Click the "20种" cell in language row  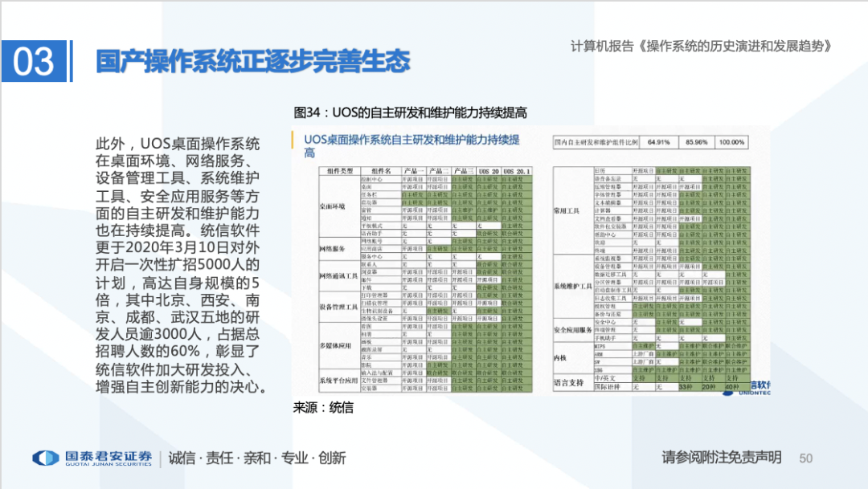pos(714,387)
